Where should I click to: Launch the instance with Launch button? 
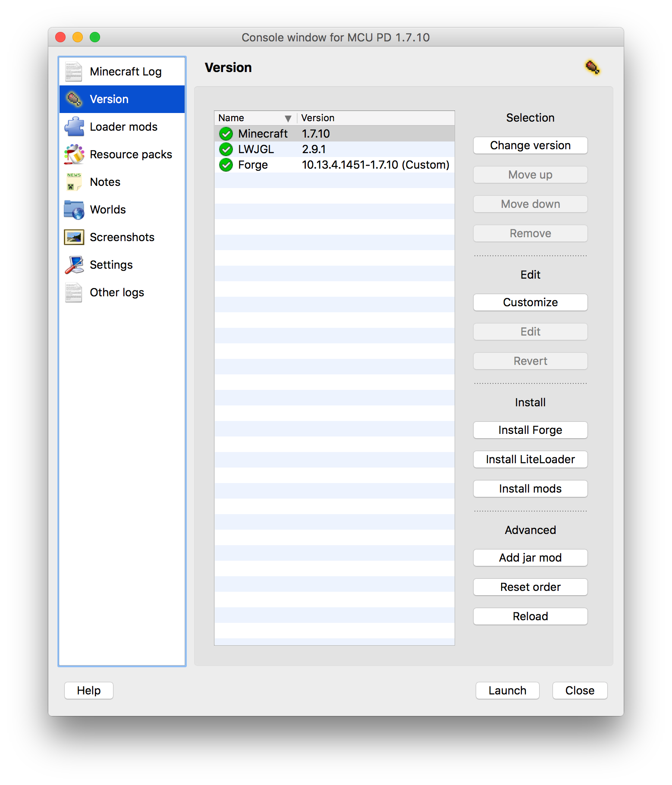[508, 691]
